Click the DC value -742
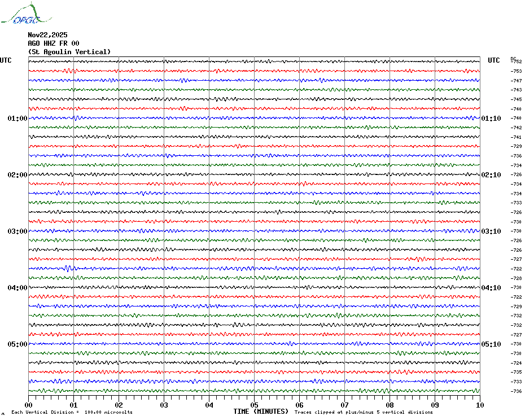The width and height of the screenshot is (525, 420). 517,128
